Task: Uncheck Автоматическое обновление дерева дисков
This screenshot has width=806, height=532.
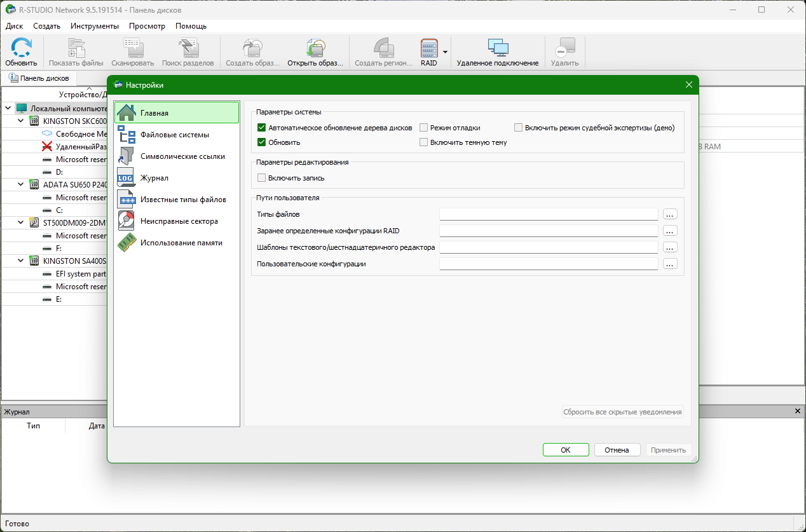Action: pos(261,127)
